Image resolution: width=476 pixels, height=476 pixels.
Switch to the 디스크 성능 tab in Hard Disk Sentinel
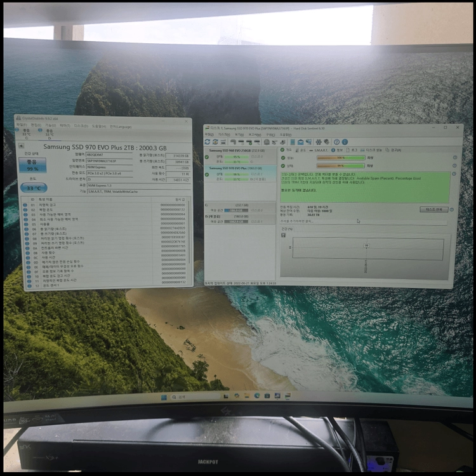[371, 150]
